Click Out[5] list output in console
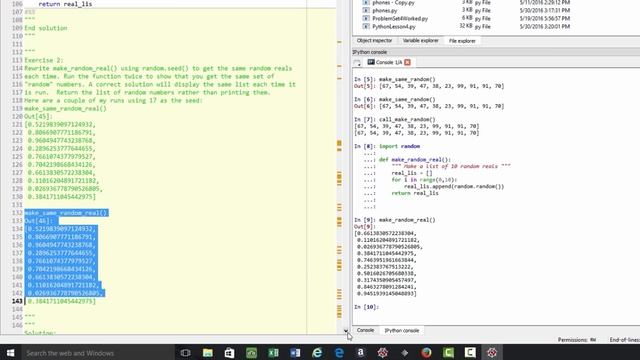This screenshot has width=640, height=360. [441, 86]
